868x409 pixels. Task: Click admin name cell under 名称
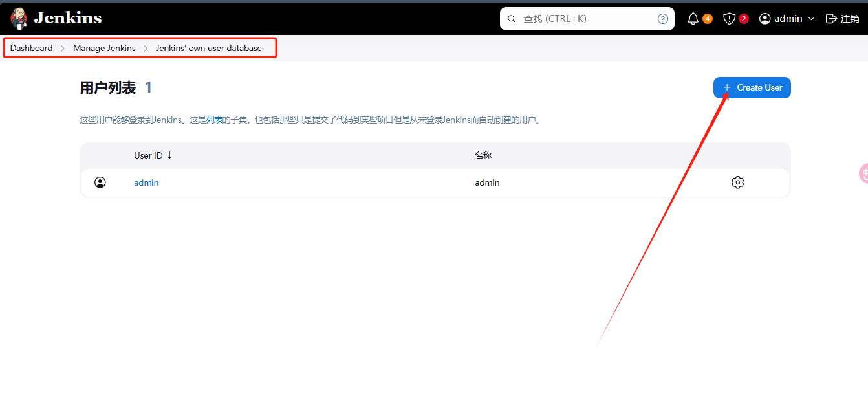(487, 182)
